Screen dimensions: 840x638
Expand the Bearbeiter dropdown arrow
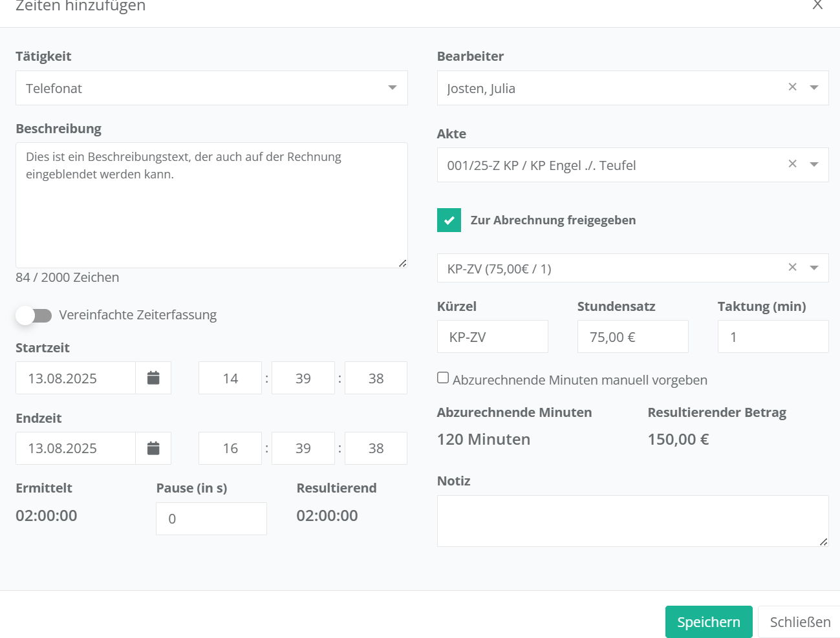814,88
